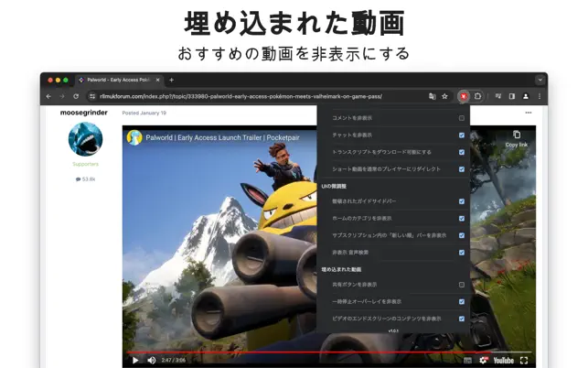The width and height of the screenshot is (588, 368).
Task: Seek on the red video progress bar
Action: pos(328,352)
